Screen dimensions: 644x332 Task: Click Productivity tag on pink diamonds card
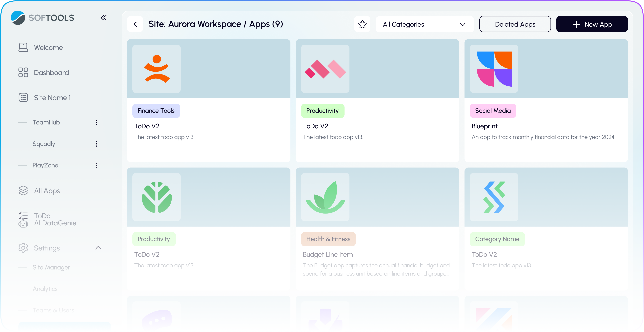[x=322, y=111]
